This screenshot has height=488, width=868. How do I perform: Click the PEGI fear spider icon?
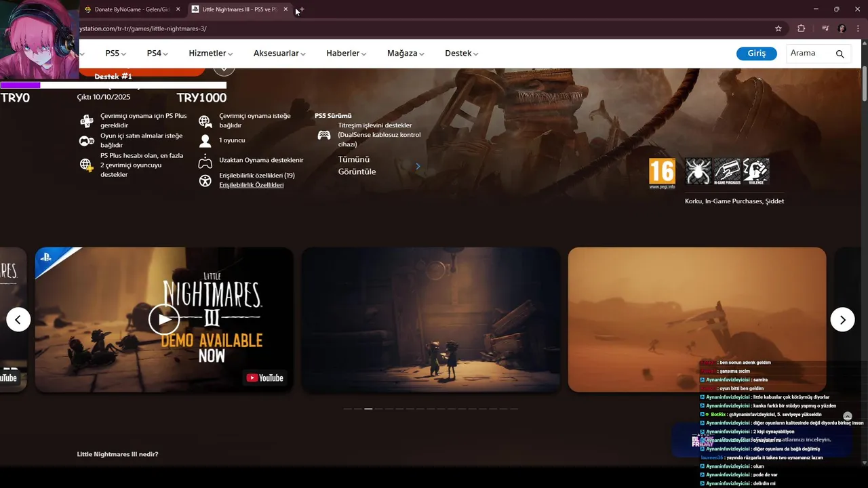pyautogui.click(x=698, y=171)
